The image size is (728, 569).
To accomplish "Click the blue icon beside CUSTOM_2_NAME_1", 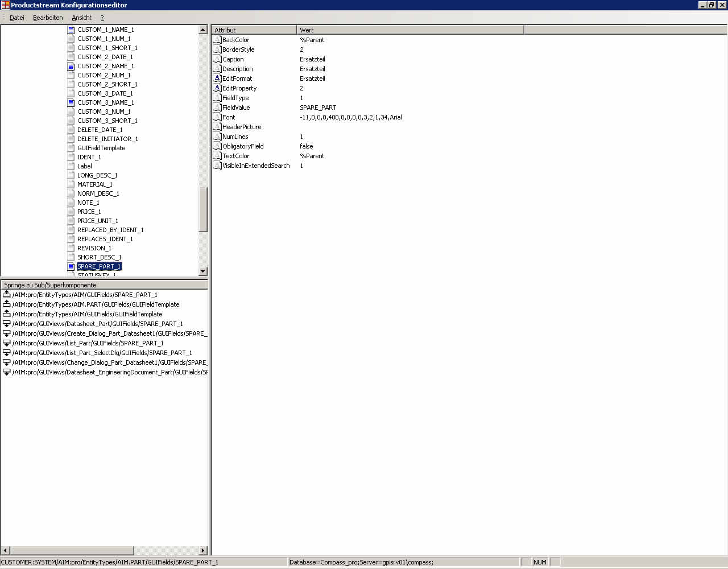I will pyautogui.click(x=71, y=66).
